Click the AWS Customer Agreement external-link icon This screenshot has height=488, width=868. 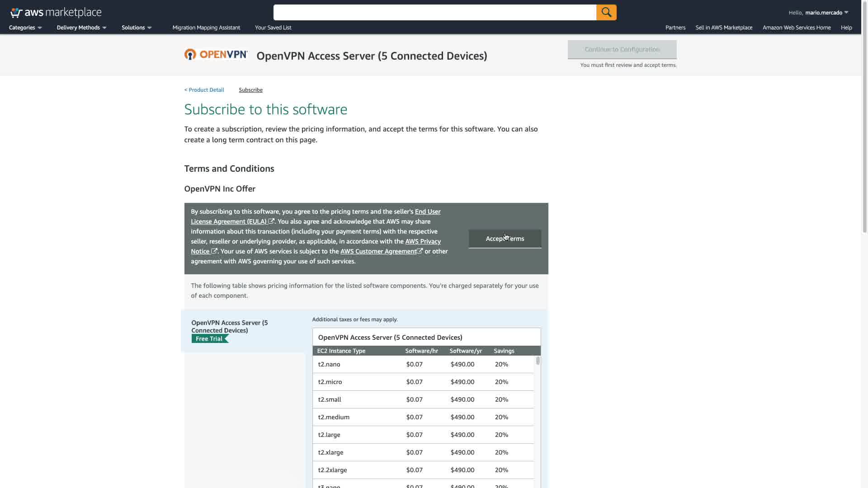(420, 251)
